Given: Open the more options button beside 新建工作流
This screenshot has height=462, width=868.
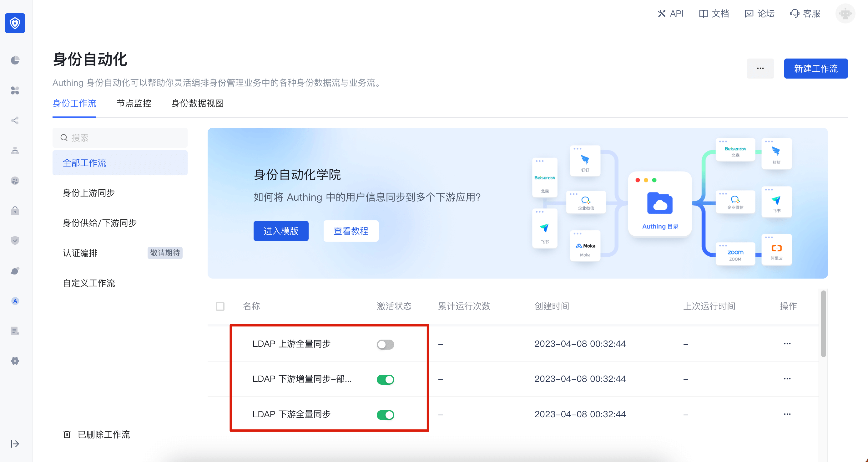Looking at the screenshot, I should [760, 69].
